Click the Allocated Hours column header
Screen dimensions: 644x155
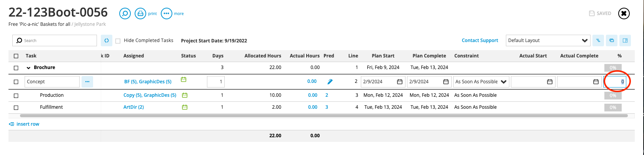pos(263,56)
